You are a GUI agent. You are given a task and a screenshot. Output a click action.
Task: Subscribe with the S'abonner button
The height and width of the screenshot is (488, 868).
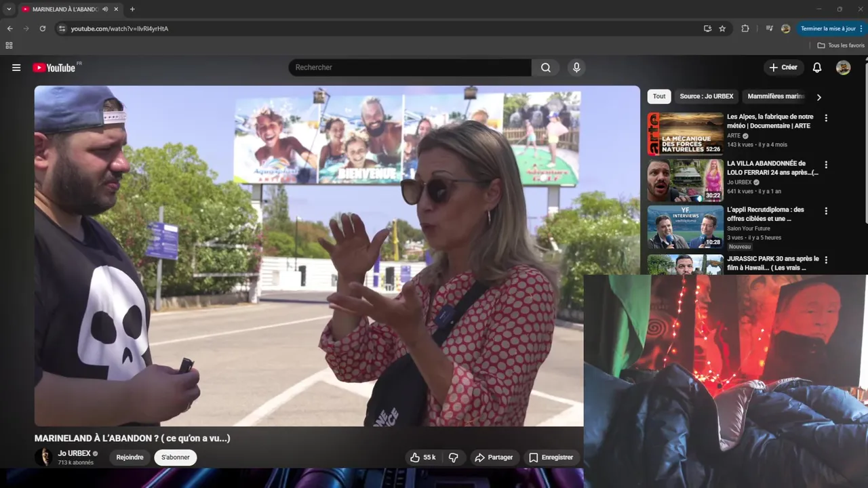[176, 457]
